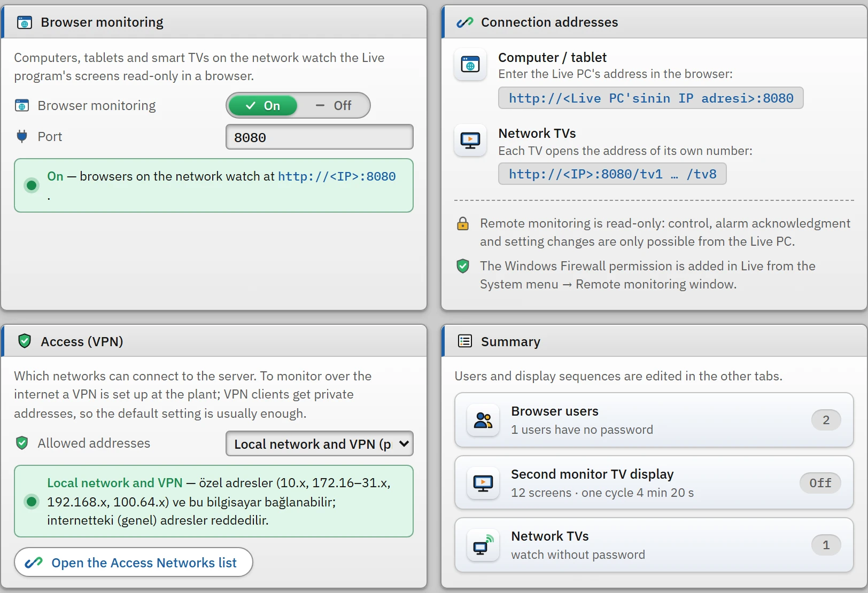Screen dimensions: 868x593
Task: Click the shield icon beside Allowed addresses
Action: click(x=22, y=443)
